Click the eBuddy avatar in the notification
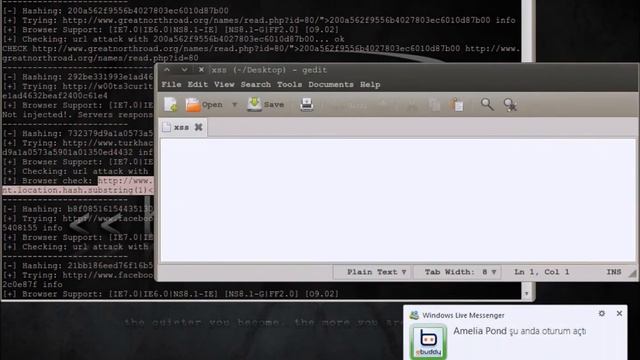640x360 pixels. point(428,341)
